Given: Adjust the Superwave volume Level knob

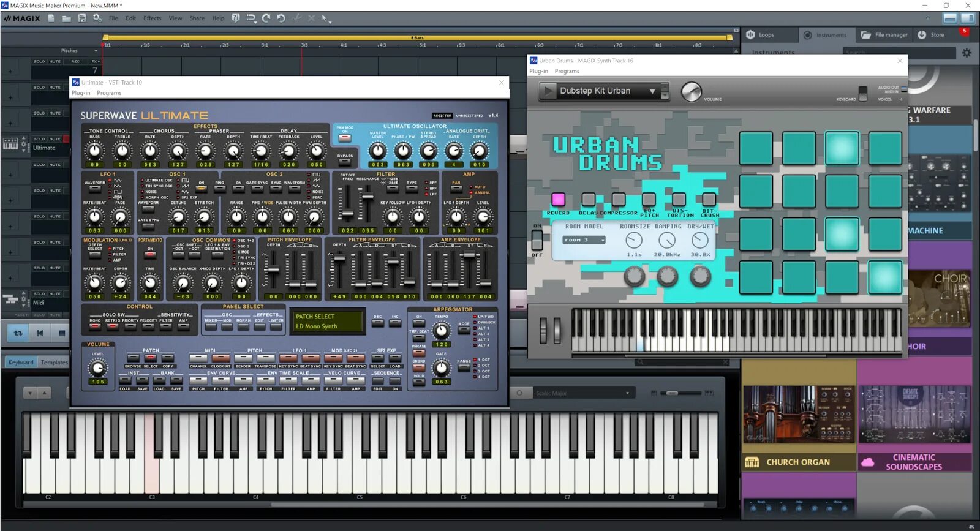Looking at the screenshot, I should point(97,368).
